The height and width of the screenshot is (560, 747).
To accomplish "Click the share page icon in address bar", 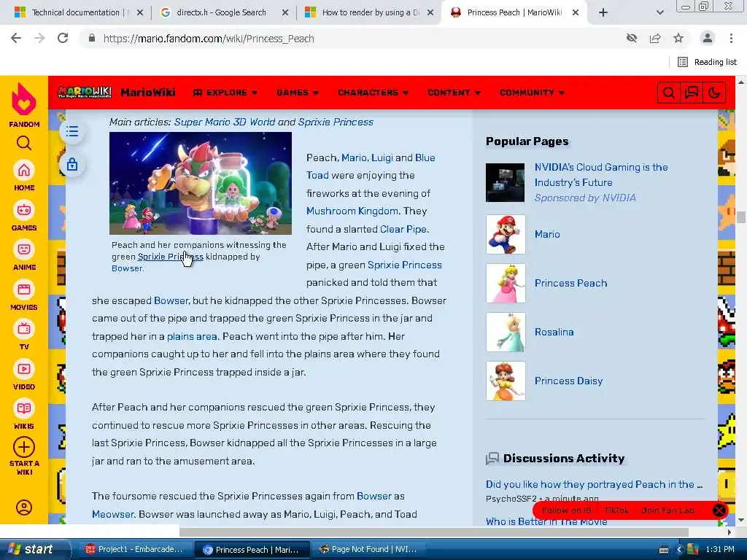I will coord(655,38).
